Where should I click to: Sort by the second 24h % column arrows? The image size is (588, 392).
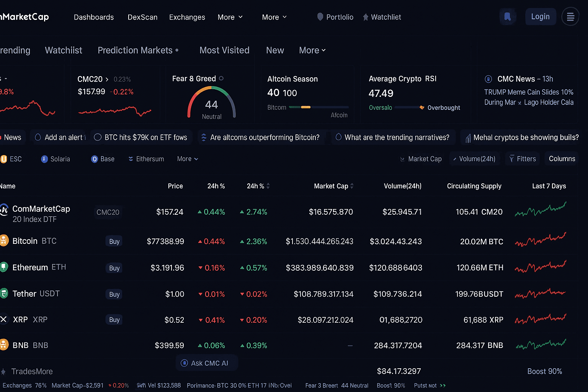coord(268,186)
